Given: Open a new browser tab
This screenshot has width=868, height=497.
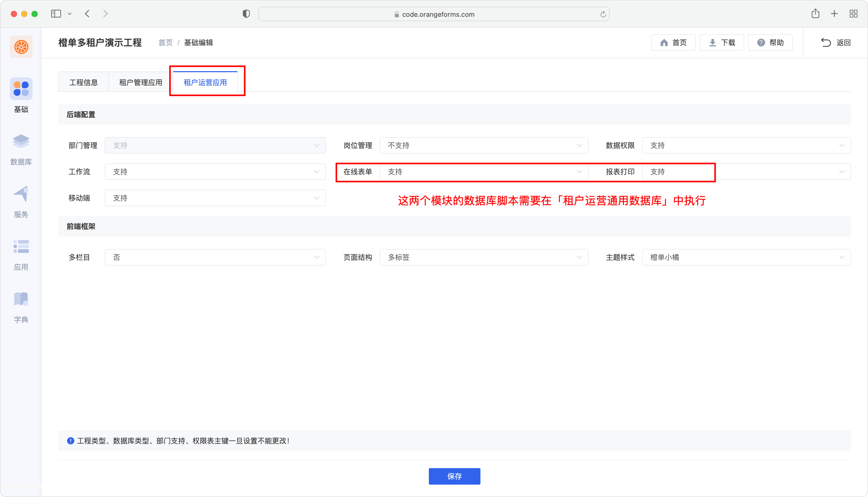Looking at the screenshot, I should [x=834, y=14].
